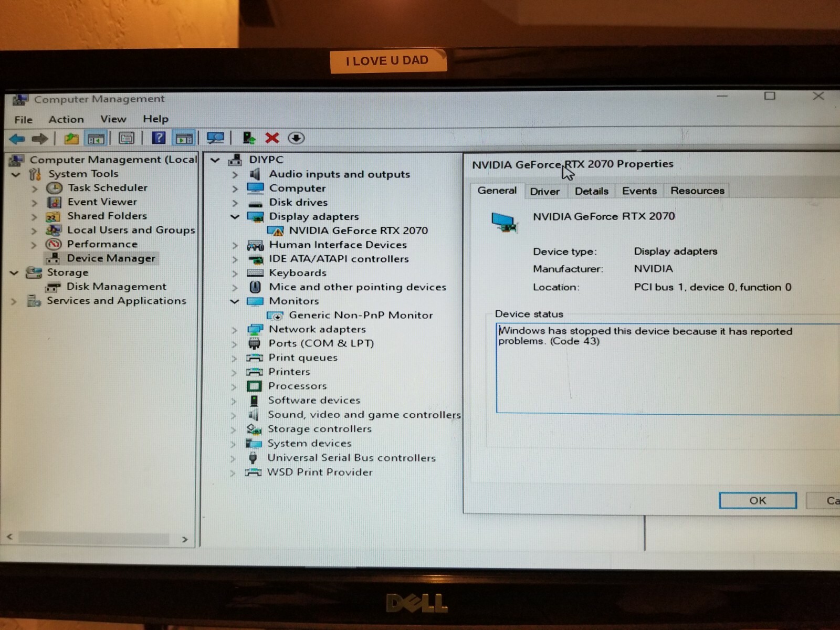Screen dimensions: 840x630
Task: Collapse the Display adapters category
Action: coord(235,217)
